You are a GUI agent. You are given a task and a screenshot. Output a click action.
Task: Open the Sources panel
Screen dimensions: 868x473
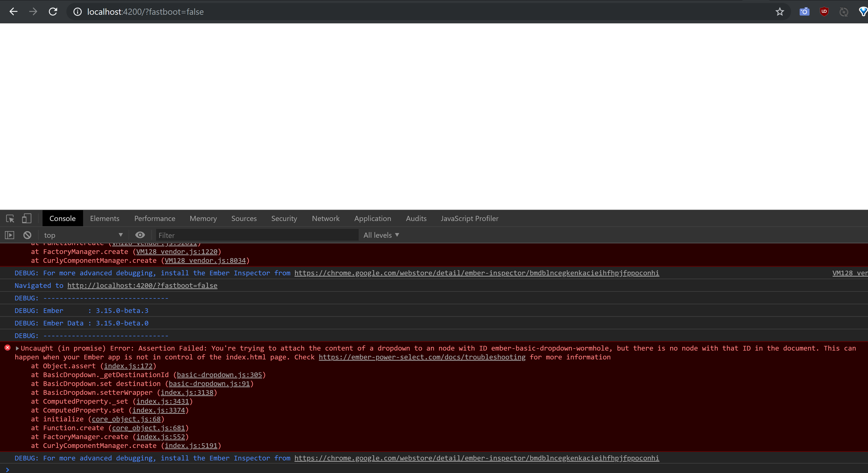[x=244, y=218]
